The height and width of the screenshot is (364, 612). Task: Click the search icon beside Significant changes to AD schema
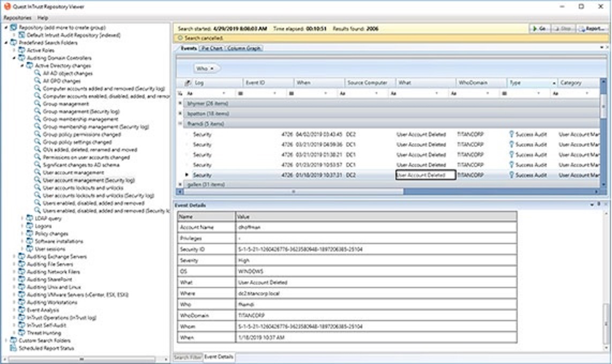(x=37, y=164)
